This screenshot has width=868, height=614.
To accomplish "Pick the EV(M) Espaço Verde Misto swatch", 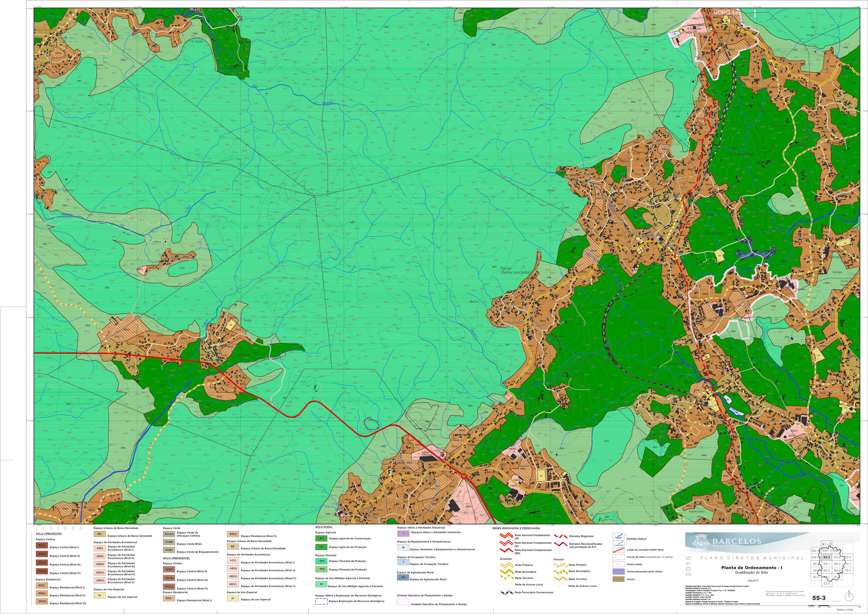I will click(169, 542).
